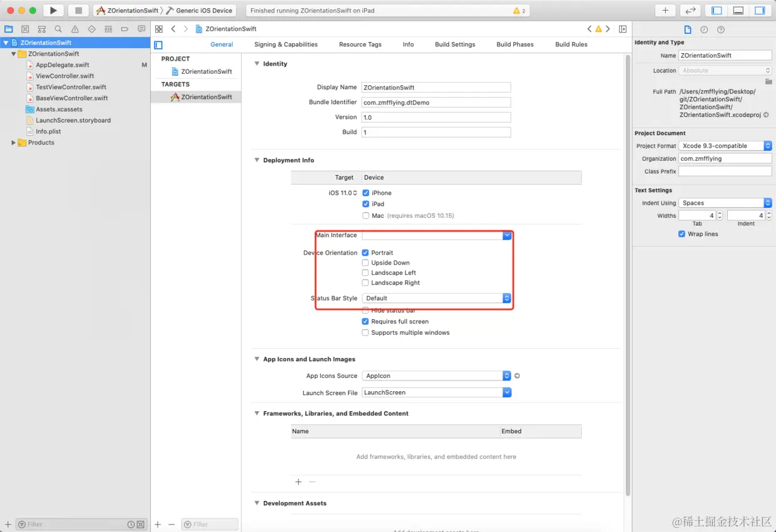
Task: Open the Breakpoint navigator
Action: (125, 29)
